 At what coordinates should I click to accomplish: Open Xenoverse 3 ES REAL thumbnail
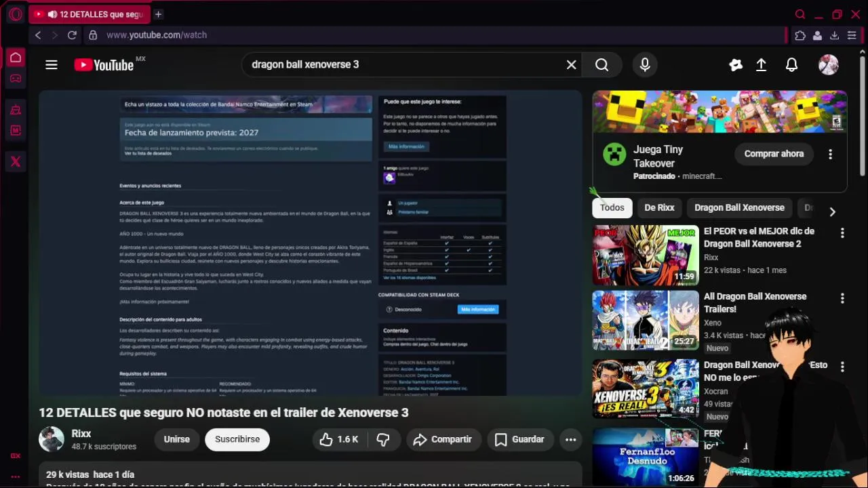click(x=646, y=389)
